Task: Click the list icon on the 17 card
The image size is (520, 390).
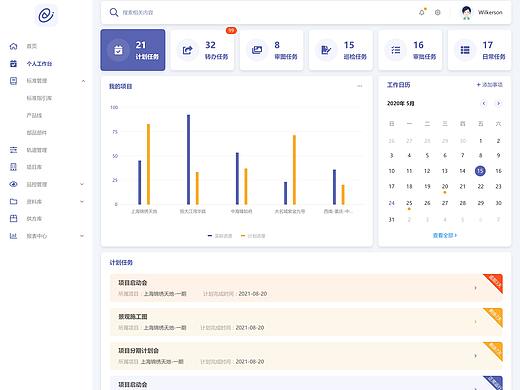Action: [465, 50]
